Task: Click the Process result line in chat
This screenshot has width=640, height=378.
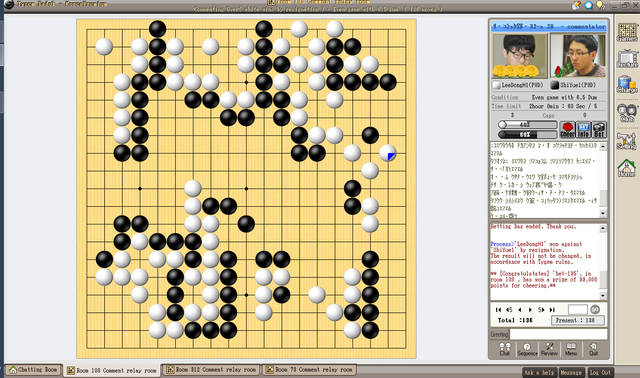Action: coord(536,247)
